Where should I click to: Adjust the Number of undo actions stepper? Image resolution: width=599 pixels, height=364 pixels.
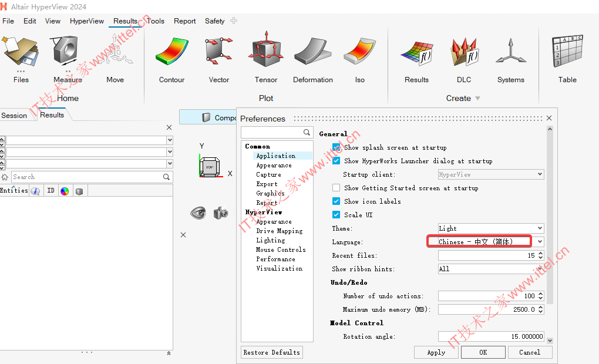point(540,296)
